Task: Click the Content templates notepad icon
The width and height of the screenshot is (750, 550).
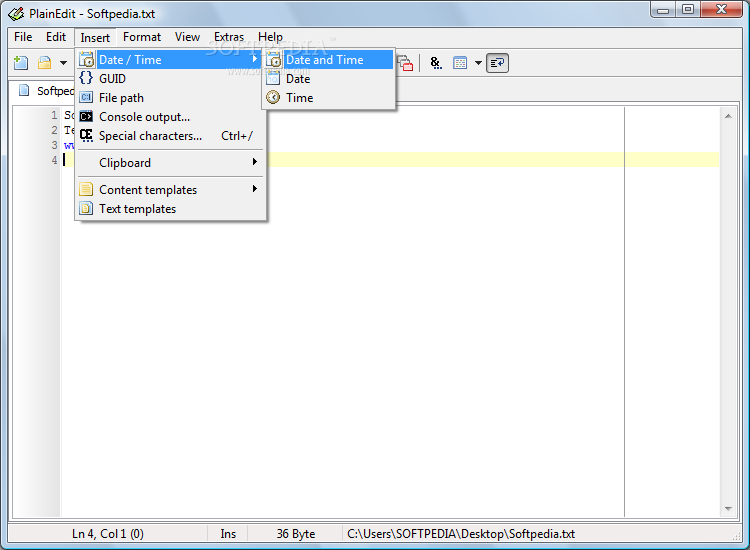Action: (86, 189)
